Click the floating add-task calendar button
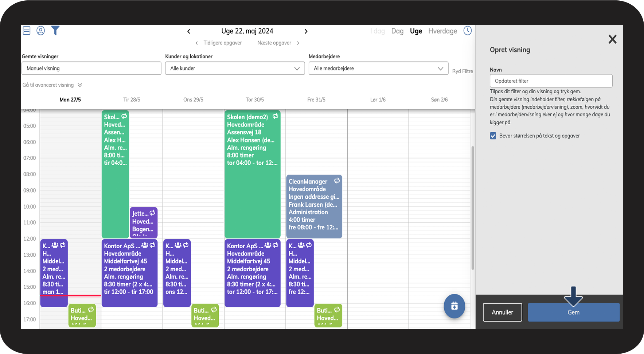The height and width of the screenshot is (354, 644). (454, 306)
